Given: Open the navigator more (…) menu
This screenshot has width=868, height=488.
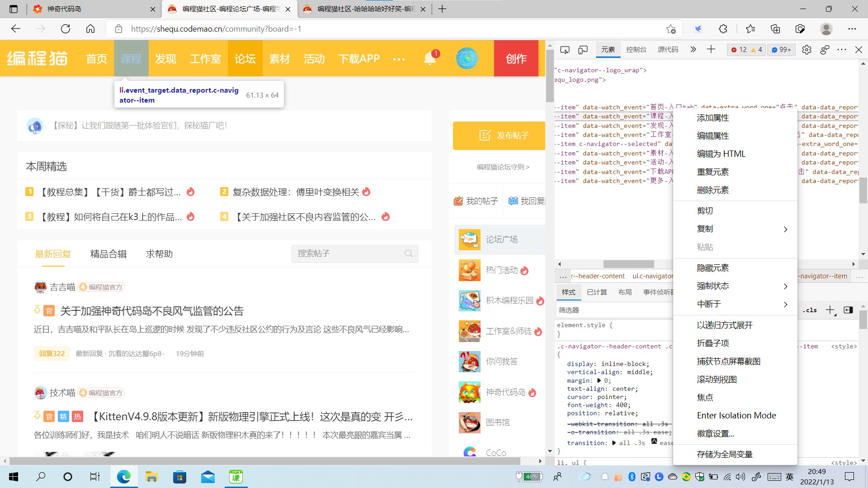Looking at the screenshot, I should [x=399, y=59].
